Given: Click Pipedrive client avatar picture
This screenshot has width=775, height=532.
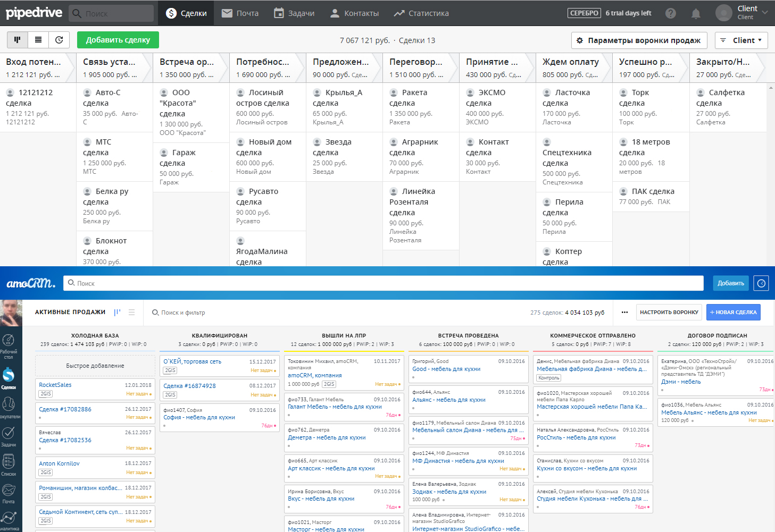Looking at the screenshot, I should 724,13.
